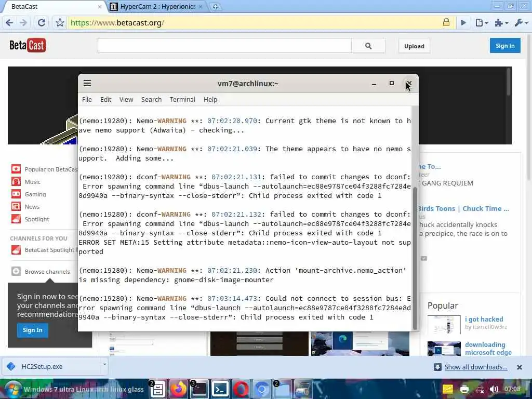
Task: Click the padlock icon in address bar
Action: pyautogui.click(x=446, y=22)
